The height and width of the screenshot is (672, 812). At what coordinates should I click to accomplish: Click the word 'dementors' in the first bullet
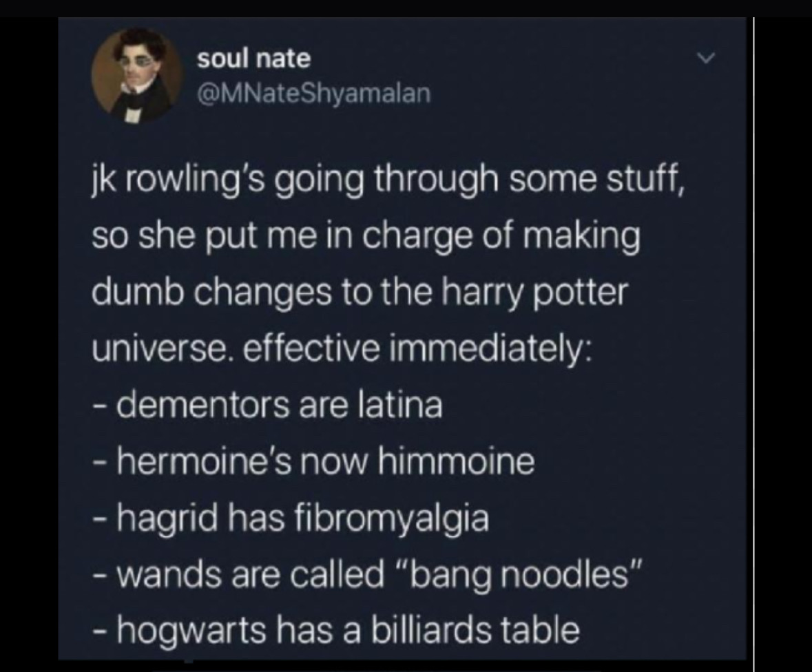[x=202, y=405]
